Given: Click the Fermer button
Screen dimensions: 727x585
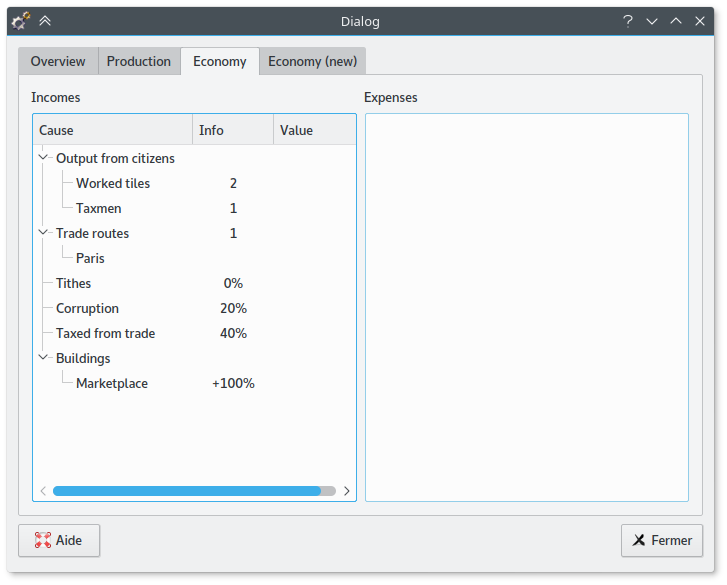Looking at the screenshot, I should pos(661,540).
